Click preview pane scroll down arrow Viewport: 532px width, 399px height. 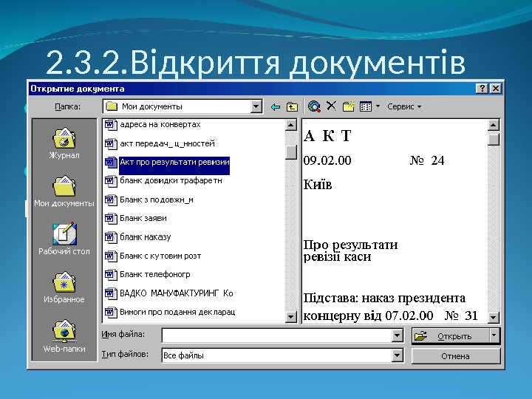click(494, 317)
